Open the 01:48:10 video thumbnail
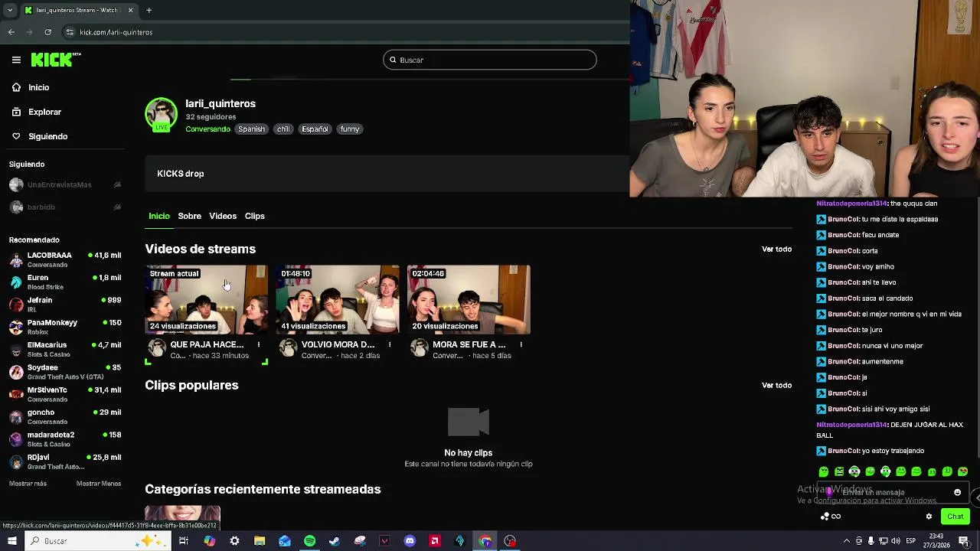Image resolution: width=980 pixels, height=551 pixels. pyautogui.click(x=338, y=299)
